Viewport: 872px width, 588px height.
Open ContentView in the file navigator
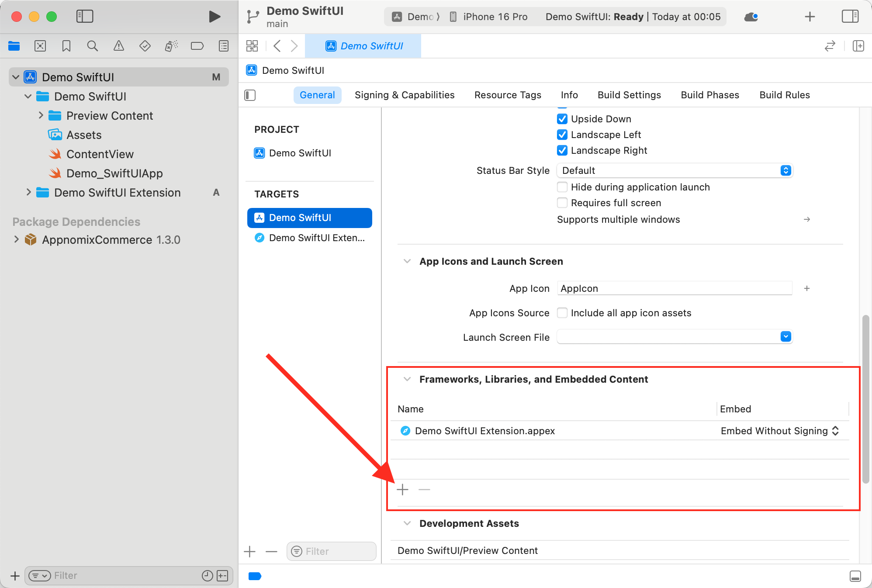[x=100, y=154]
